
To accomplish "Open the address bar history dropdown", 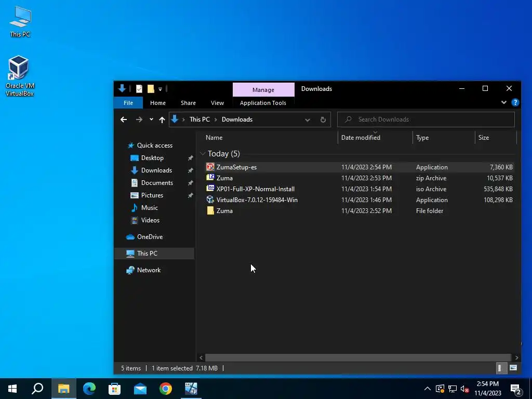I will pyautogui.click(x=308, y=120).
